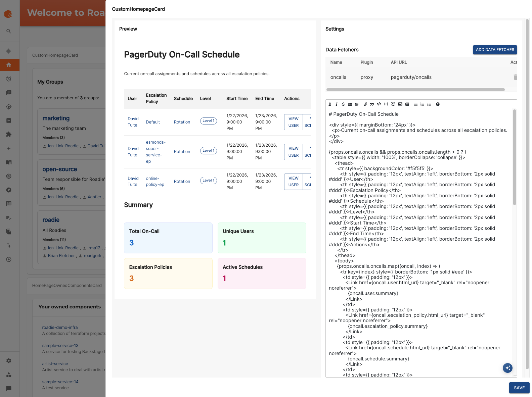Click the Total On-Call summary card
This screenshot has height=397, width=532.
click(168, 238)
